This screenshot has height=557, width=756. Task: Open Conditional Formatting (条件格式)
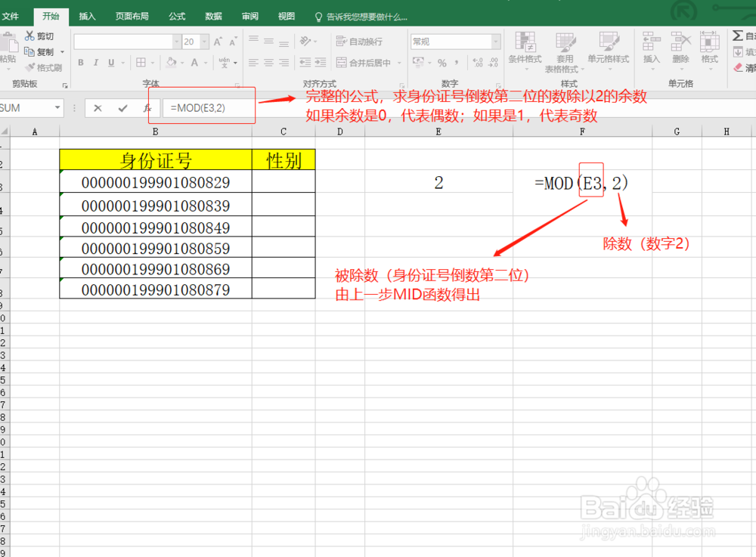pos(525,50)
